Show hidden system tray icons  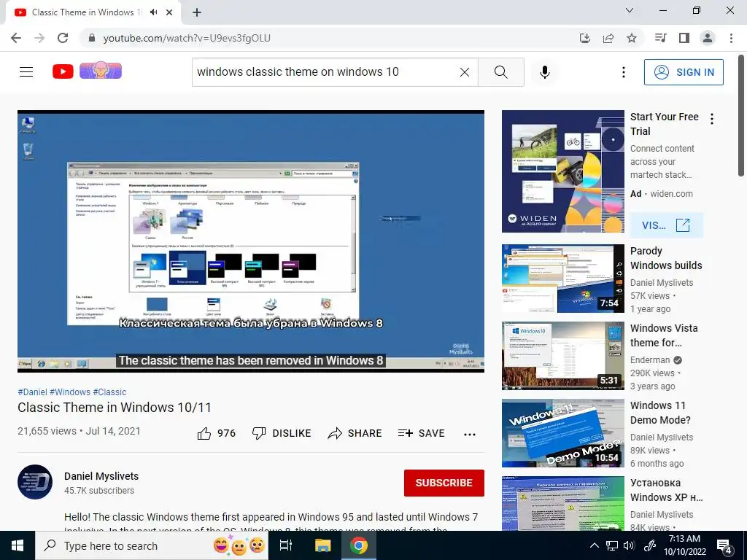click(595, 545)
